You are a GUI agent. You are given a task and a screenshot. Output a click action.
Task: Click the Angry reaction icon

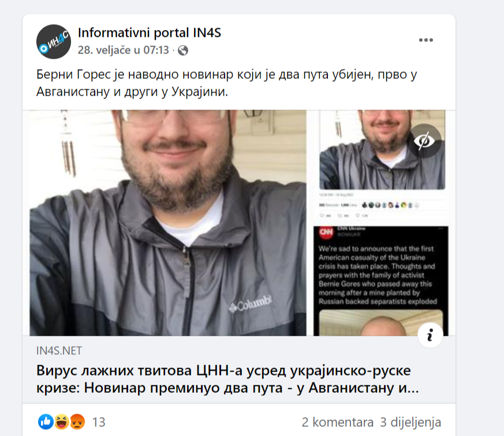coord(77,422)
